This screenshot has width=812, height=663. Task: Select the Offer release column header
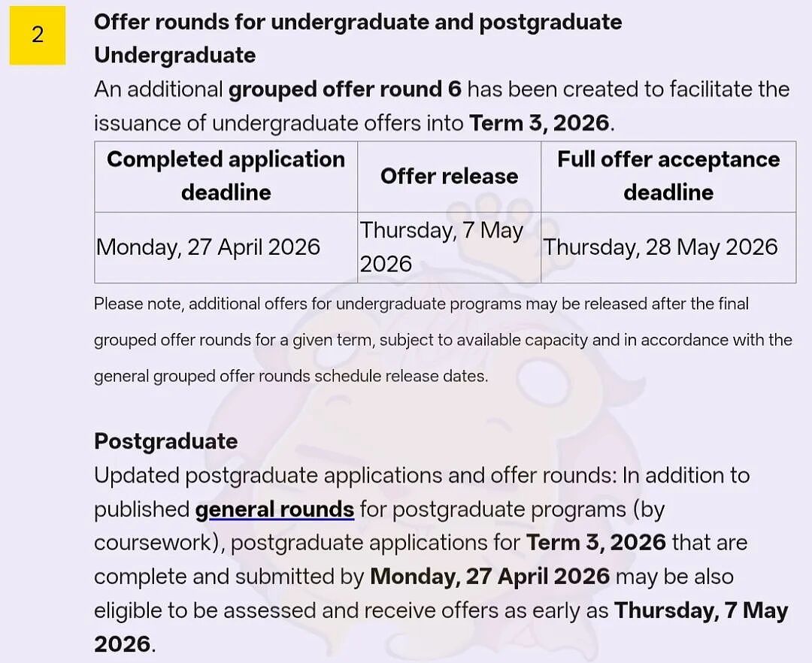pos(449,176)
